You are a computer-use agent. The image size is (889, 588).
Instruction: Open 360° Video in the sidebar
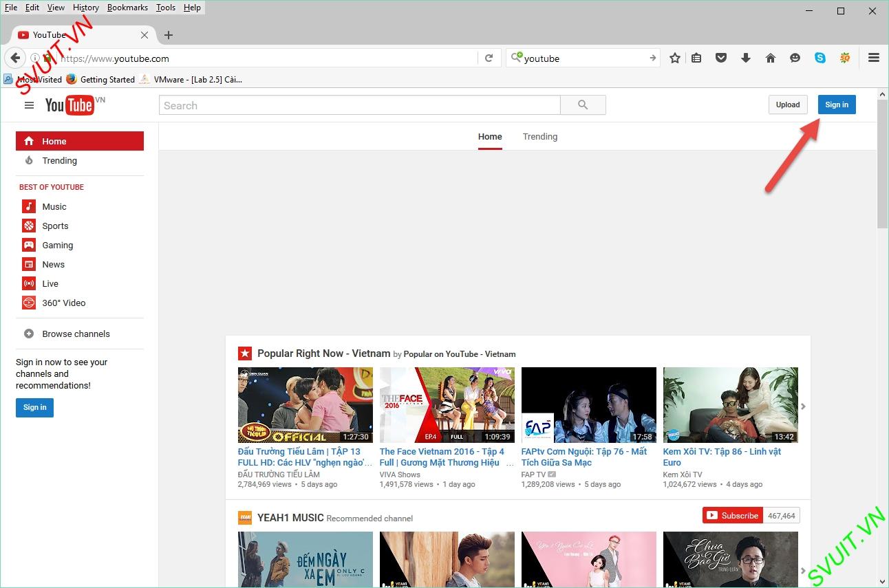pos(64,303)
